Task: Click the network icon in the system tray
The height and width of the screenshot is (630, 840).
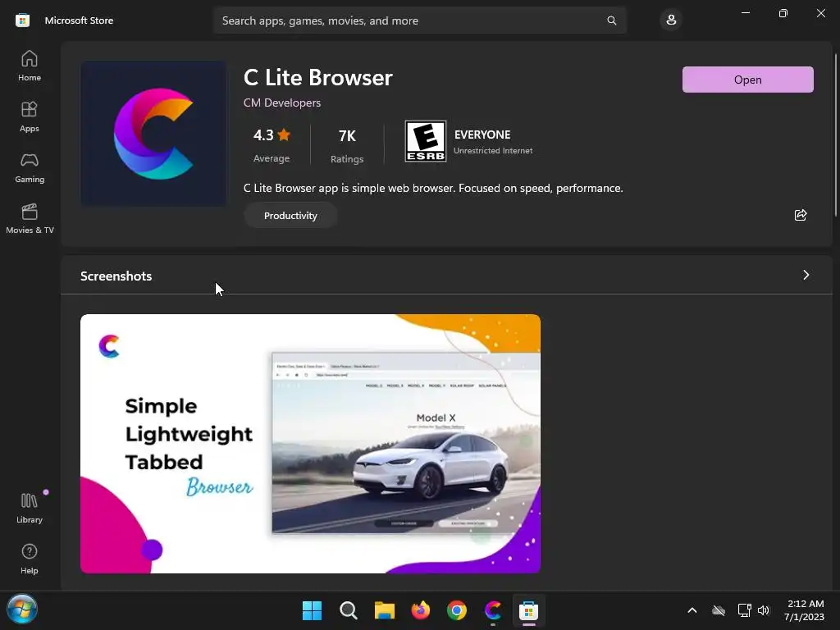Action: (744, 610)
